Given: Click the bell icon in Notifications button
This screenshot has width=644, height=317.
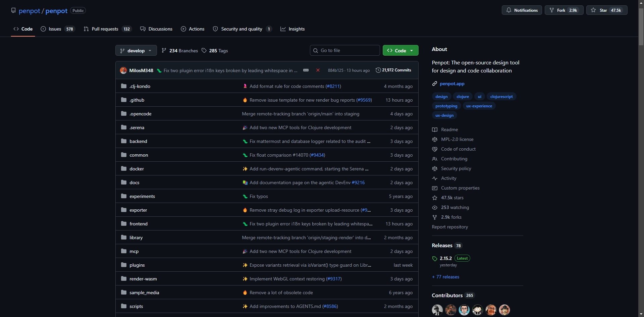Looking at the screenshot, I should (x=509, y=10).
